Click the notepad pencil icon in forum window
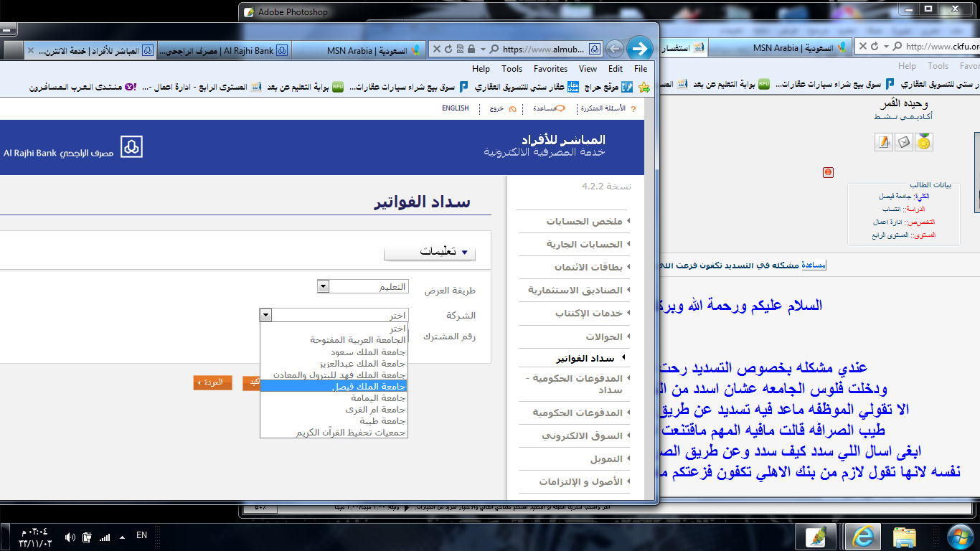The height and width of the screenshot is (551, 980). coord(884,142)
